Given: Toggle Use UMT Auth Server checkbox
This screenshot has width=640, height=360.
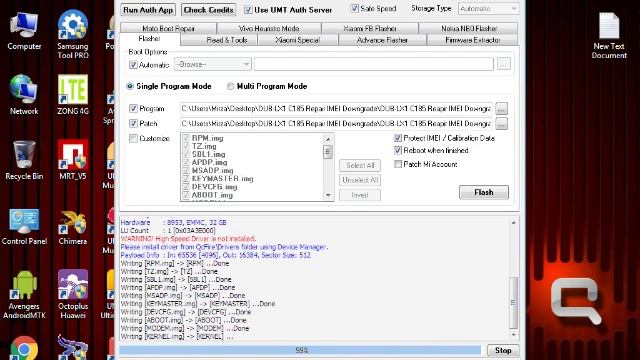Looking at the screenshot, I should click(248, 10).
